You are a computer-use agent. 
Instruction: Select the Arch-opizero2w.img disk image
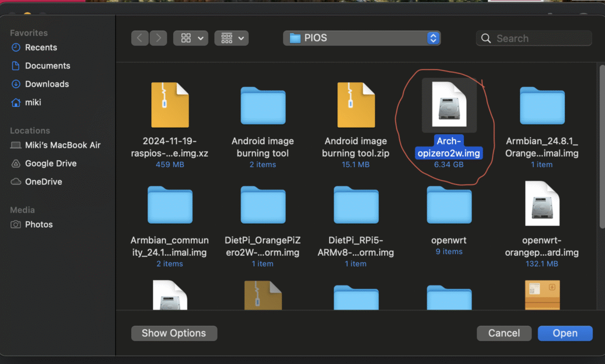(449, 105)
